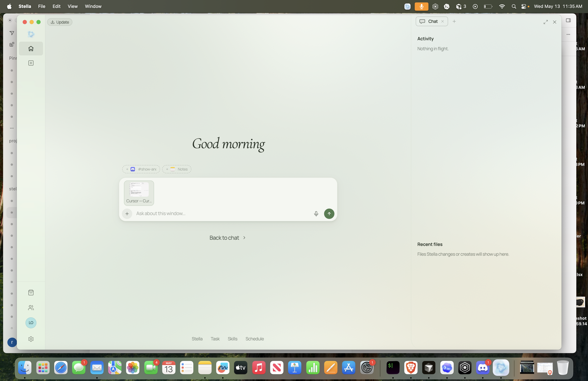Open the Apple menu
Viewport: 588px width, 381px height.
click(9, 6)
